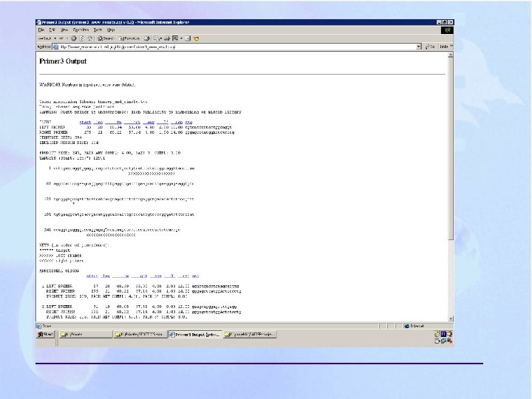Launch the Messenger toolbar icon
This screenshot has height=399, width=532.
tap(196, 38)
